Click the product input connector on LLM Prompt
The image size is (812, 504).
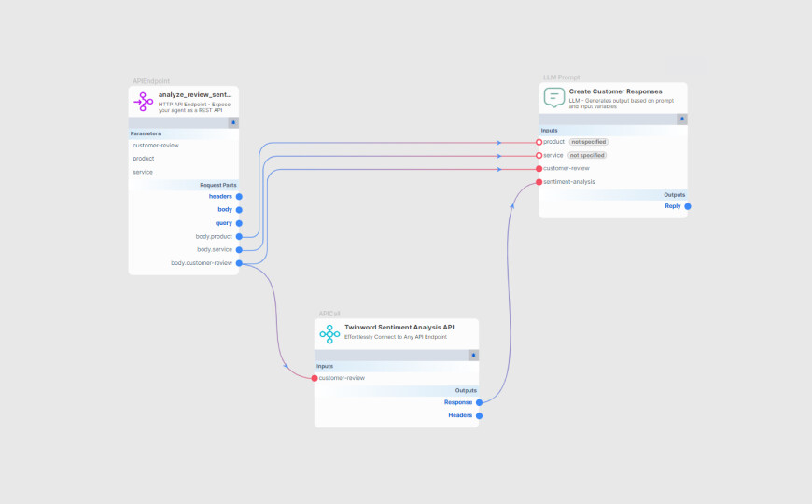(539, 142)
